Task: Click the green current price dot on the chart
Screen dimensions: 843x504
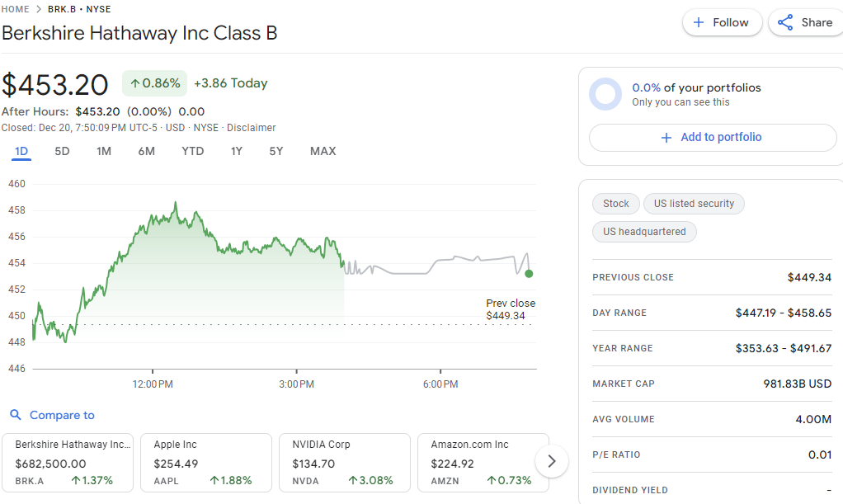Action: (x=529, y=274)
